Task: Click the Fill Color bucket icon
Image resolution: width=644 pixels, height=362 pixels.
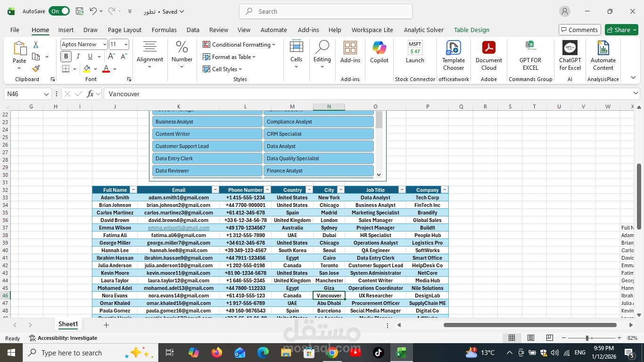Action: 87,69
